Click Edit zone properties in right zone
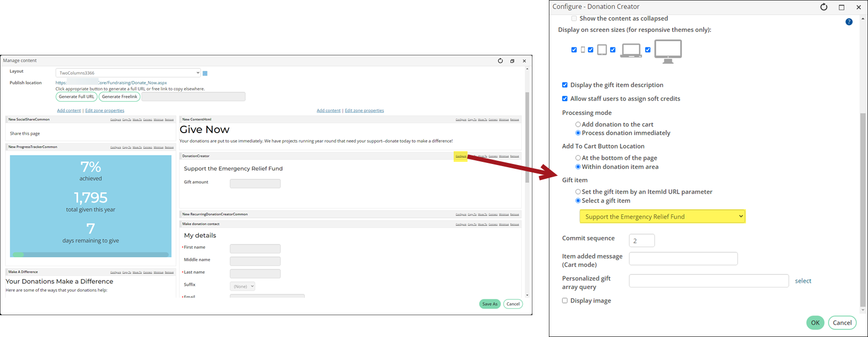This screenshot has width=868, height=337. click(364, 111)
